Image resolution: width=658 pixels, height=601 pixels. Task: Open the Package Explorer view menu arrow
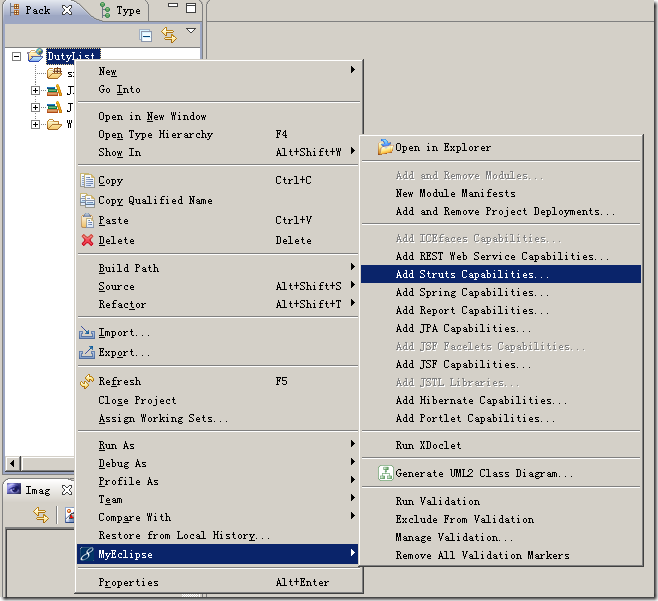tap(191, 32)
